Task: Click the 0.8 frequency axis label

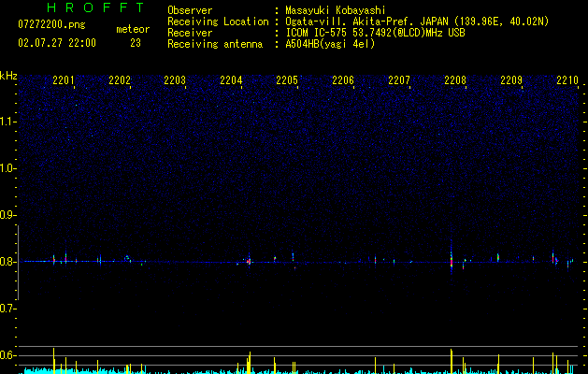Action: (7, 262)
